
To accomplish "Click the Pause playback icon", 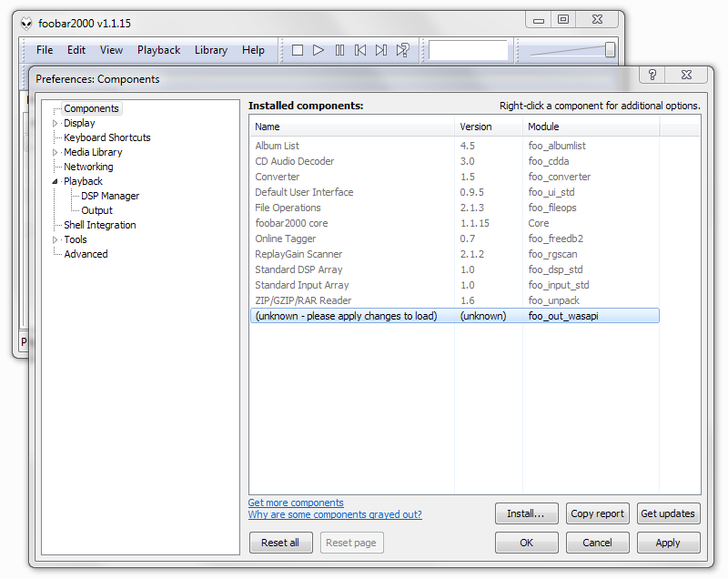I will 339,50.
